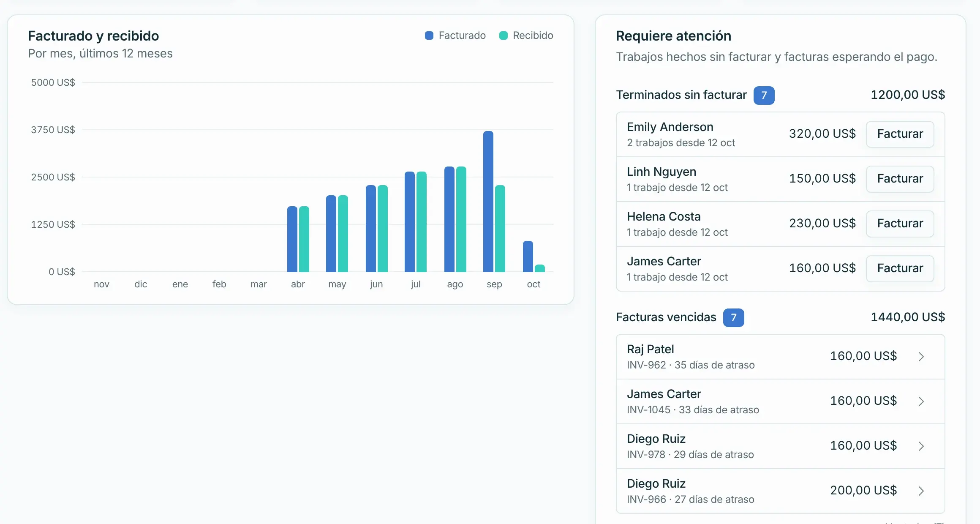Screen dimensions: 980x524
Task: Open Diego Ruiz INV-978 chevron arrow
Action: coord(921,446)
